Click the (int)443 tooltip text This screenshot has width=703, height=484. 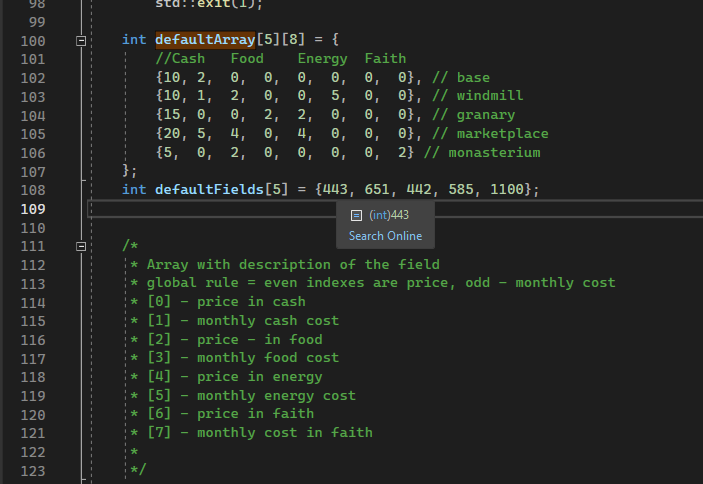[x=389, y=215]
